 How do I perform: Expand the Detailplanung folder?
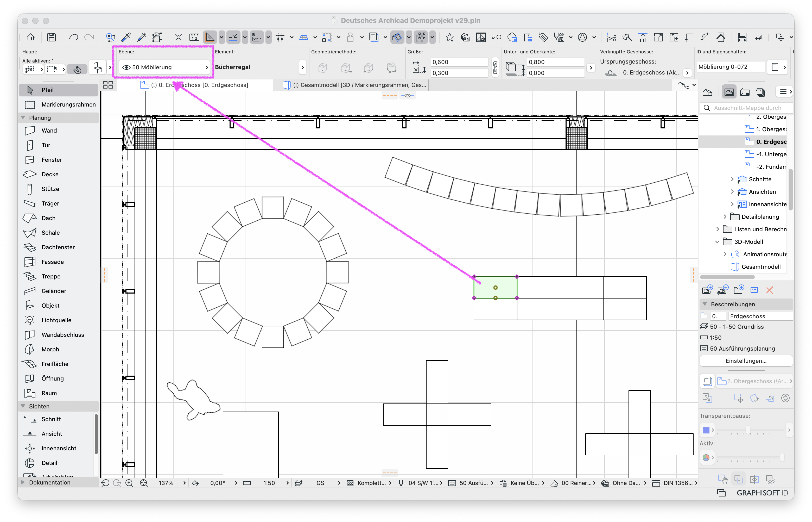pyautogui.click(x=725, y=217)
